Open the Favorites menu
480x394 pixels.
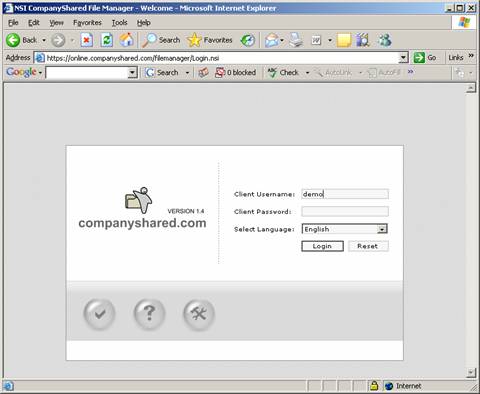point(87,23)
